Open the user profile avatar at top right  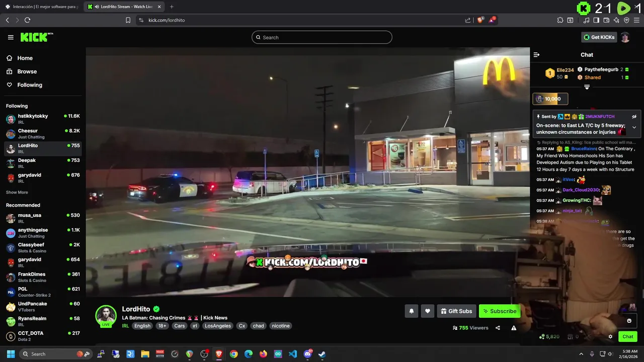pos(625,37)
